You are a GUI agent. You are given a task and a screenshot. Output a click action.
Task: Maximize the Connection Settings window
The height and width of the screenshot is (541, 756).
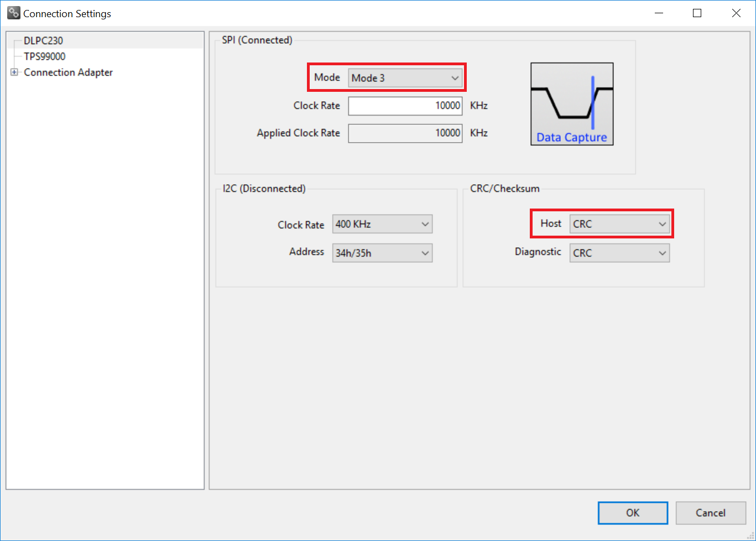(x=697, y=13)
